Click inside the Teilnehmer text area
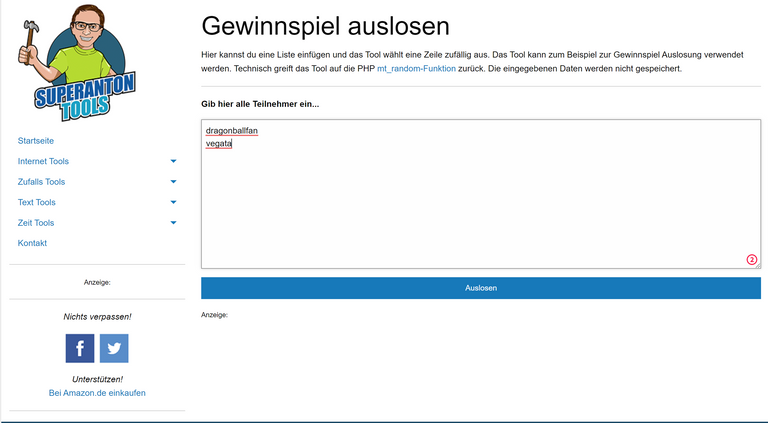This screenshot has width=768, height=423. [x=480, y=194]
